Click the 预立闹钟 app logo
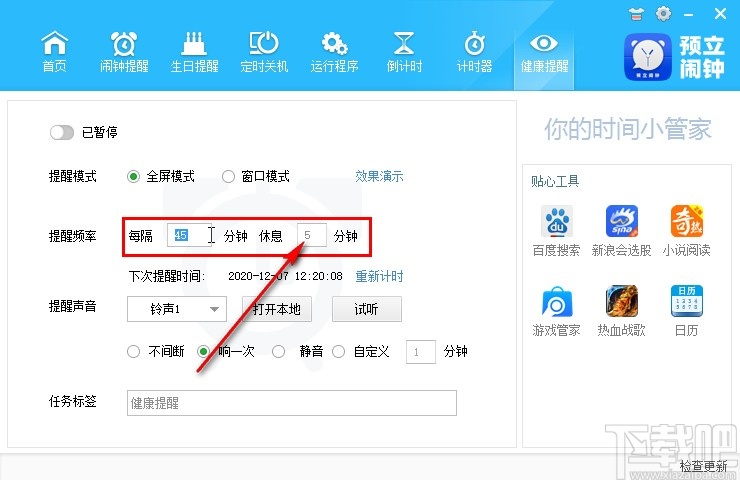Viewport: 740px width, 480px height. 648,57
